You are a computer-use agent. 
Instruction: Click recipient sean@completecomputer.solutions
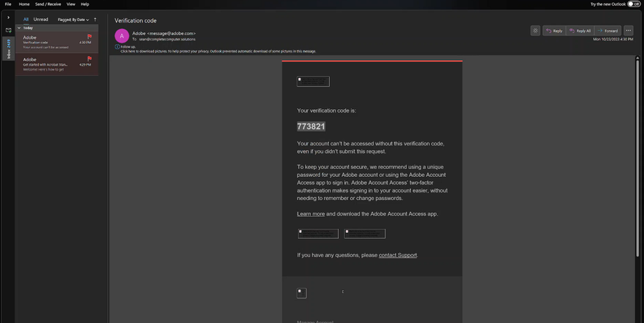point(167,39)
